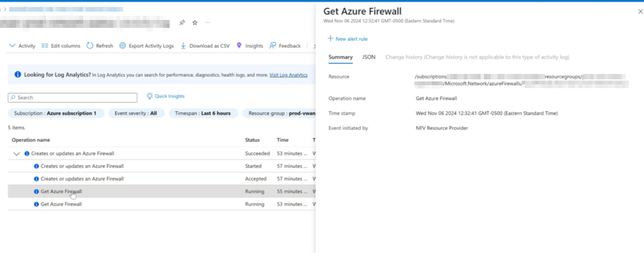The image size is (644, 253).
Task: Select the Started Creates or updates row
Action: 162,166
